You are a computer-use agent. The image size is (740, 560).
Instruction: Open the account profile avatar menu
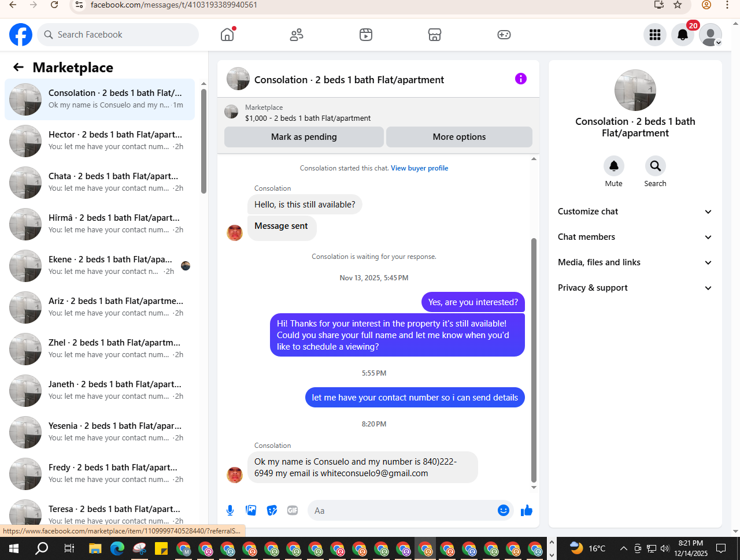[711, 35]
